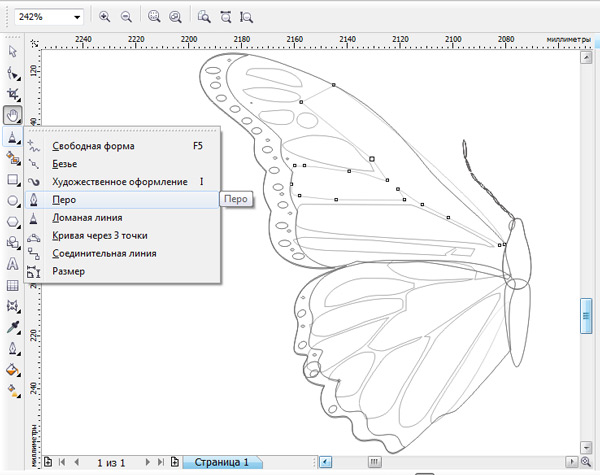Select the Polygon tool

[13, 222]
